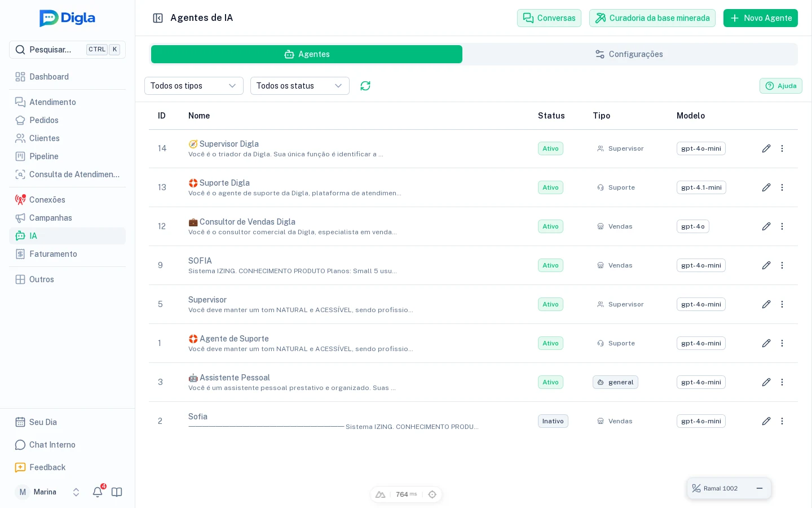Click the Ajuda help button
Screen dimensions: 812x508
pyautogui.click(x=781, y=86)
